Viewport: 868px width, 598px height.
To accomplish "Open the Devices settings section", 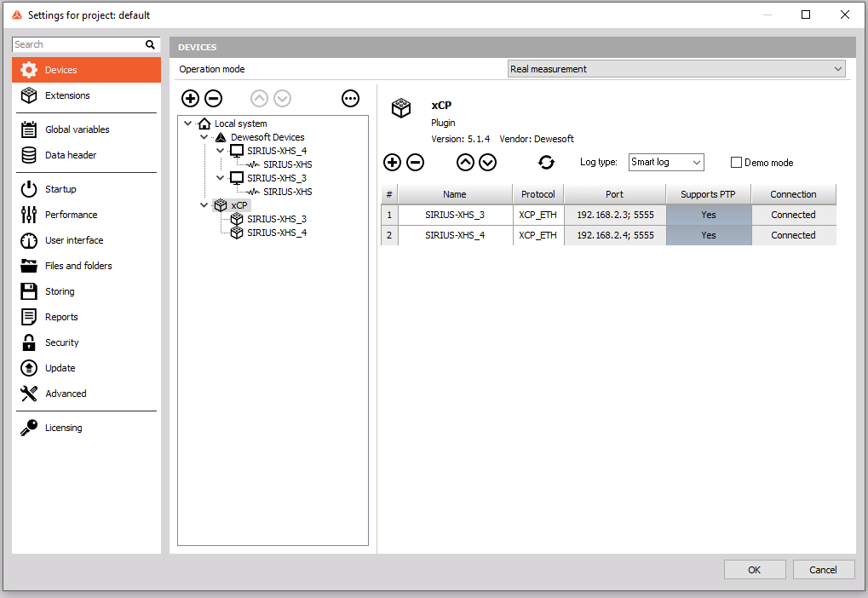I will click(86, 70).
